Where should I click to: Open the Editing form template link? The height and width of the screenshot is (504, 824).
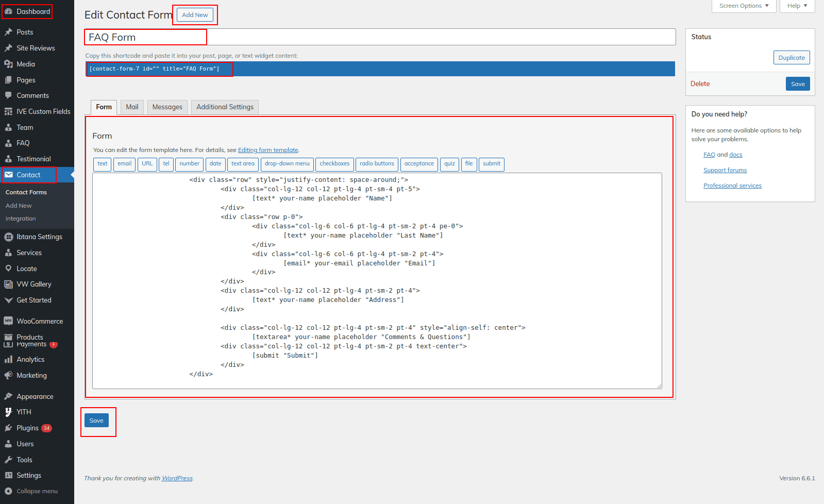[268, 150]
